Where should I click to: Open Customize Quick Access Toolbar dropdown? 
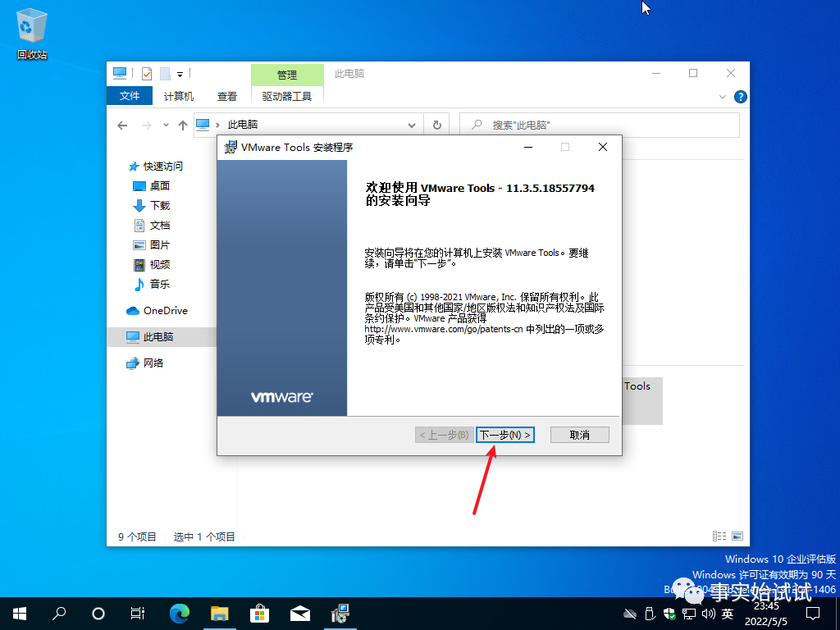pyautogui.click(x=180, y=74)
